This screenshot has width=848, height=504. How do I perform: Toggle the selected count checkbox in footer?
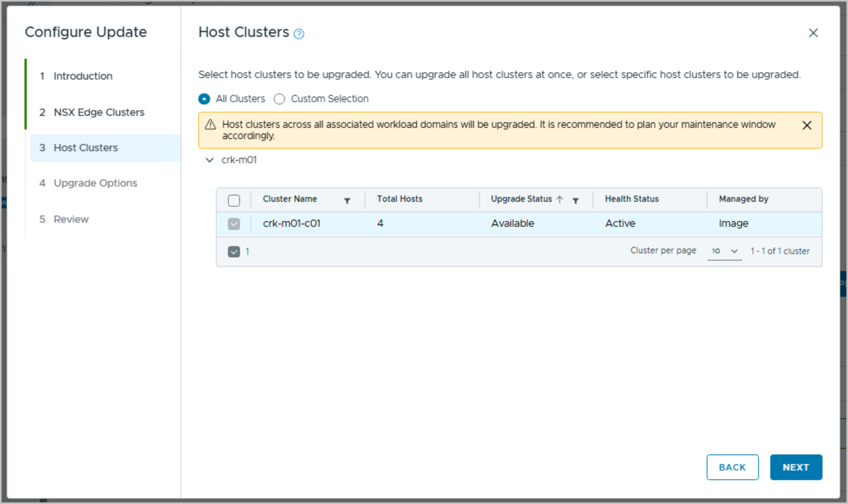[x=234, y=251]
